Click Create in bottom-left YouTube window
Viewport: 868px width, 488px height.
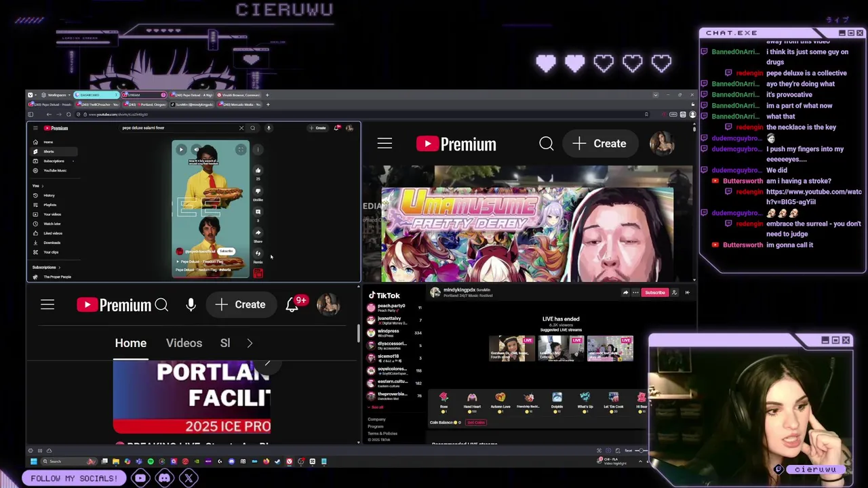[x=241, y=305]
